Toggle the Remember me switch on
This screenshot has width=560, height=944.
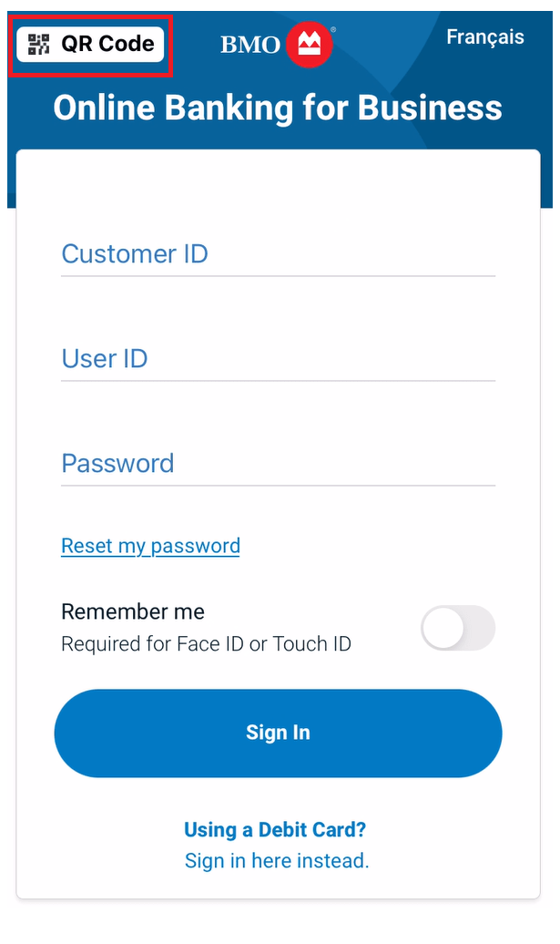pyautogui.click(x=458, y=629)
